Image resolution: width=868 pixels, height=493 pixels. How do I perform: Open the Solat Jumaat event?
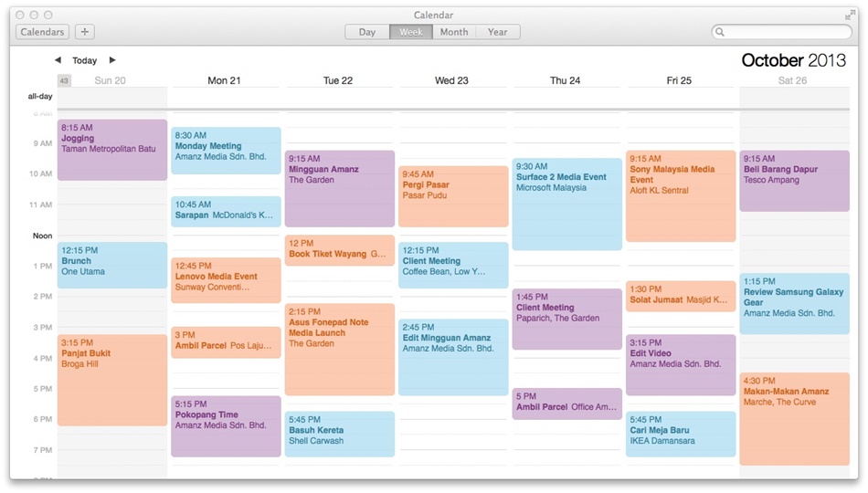click(x=681, y=296)
